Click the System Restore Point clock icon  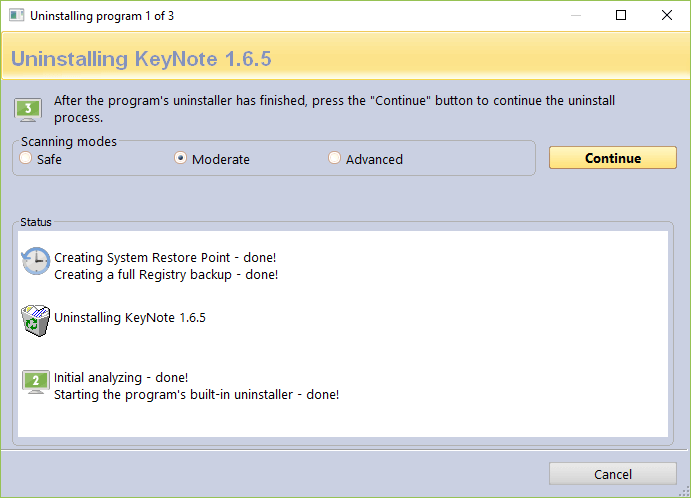pos(36,262)
